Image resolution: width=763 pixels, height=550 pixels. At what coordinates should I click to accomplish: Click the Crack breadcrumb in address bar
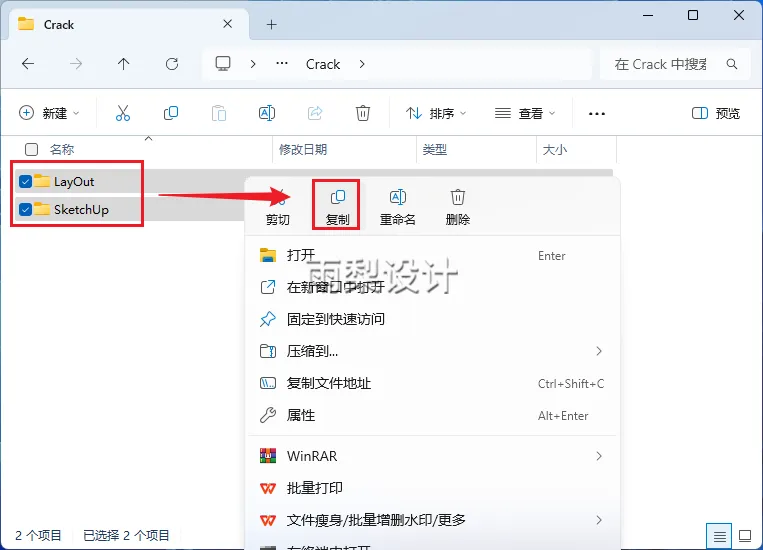coord(323,64)
